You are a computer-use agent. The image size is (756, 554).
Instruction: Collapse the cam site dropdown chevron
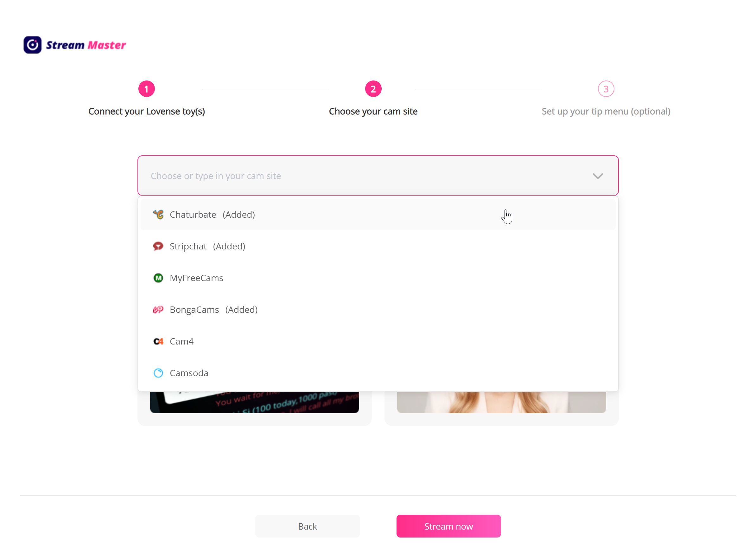coord(598,176)
